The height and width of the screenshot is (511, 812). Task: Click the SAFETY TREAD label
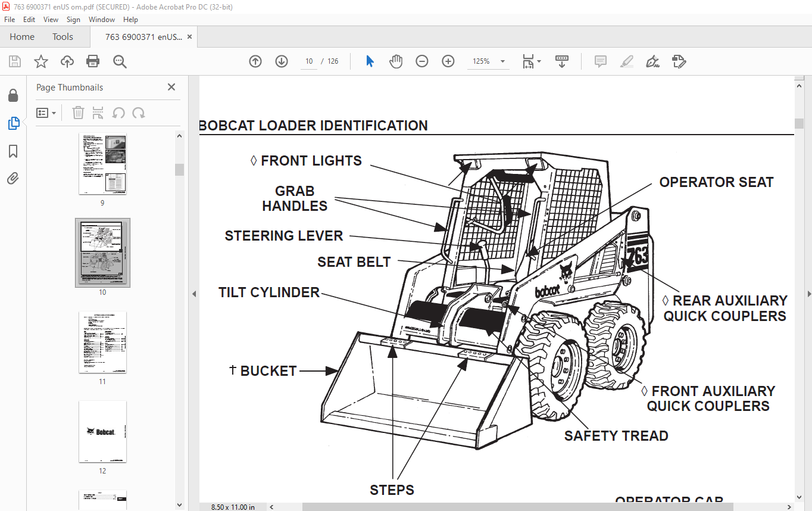point(616,436)
